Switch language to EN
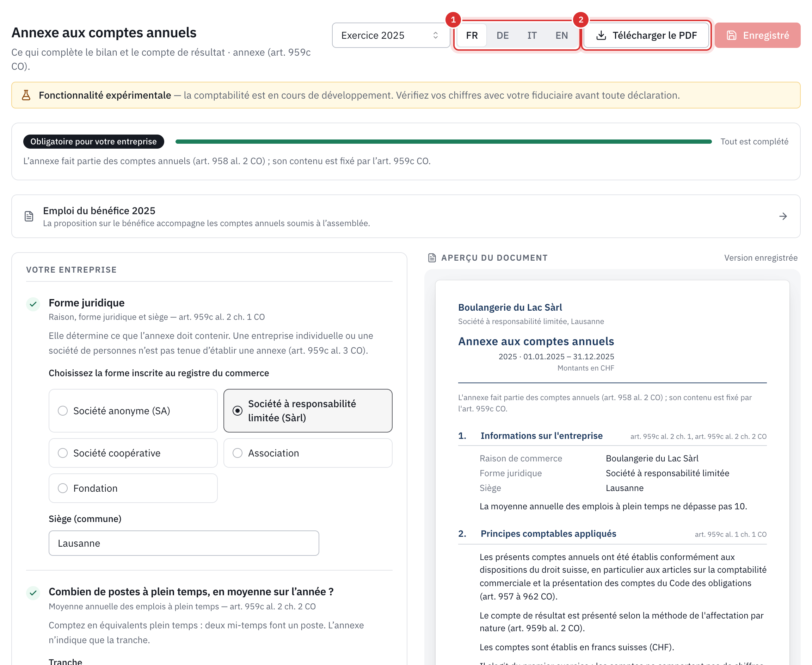The width and height of the screenshot is (812, 665). click(561, 35)
